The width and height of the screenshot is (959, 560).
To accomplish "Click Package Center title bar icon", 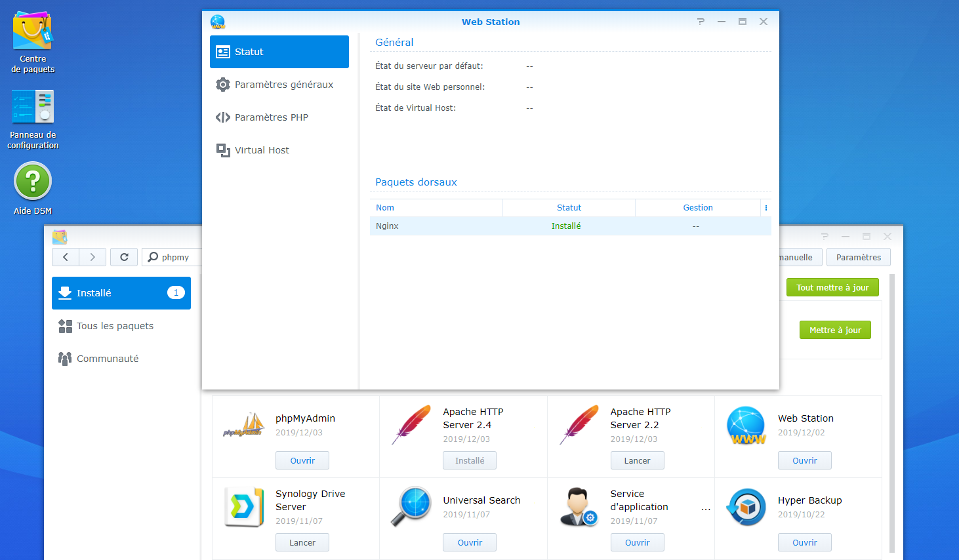I will pos(60,237).
